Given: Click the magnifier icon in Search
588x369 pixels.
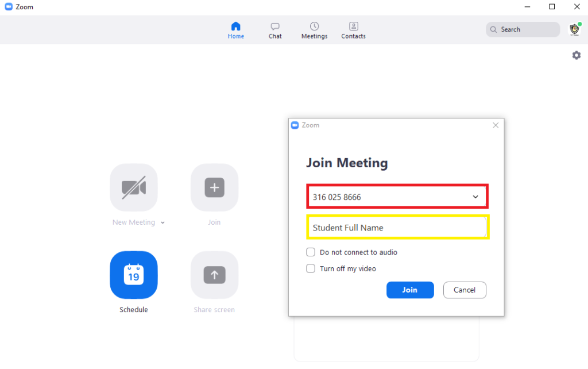Looking at the screenshot, I should [x=494, y=29].
